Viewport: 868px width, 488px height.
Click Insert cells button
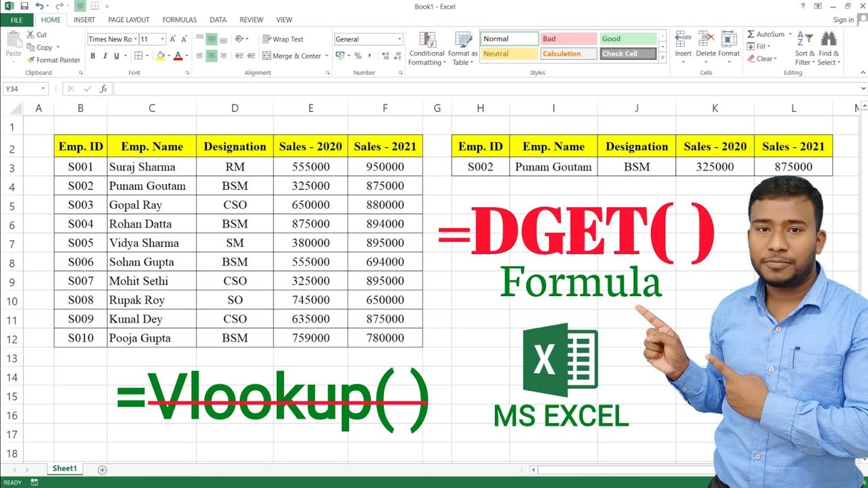(684, 48)
